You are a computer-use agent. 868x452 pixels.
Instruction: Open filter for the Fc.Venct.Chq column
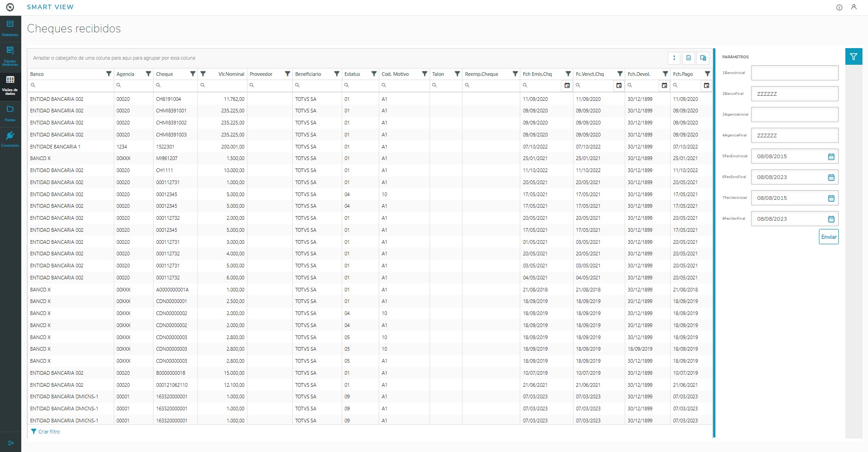[620, 74]
